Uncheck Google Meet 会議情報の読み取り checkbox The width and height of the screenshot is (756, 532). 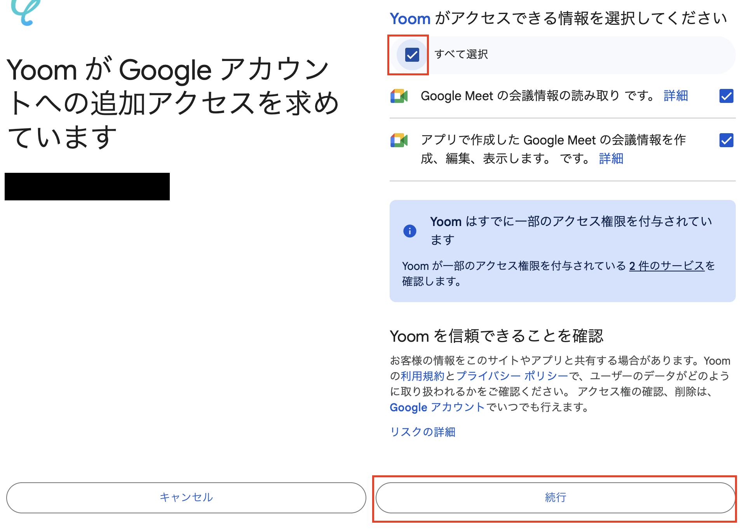[x=726, y=96]
